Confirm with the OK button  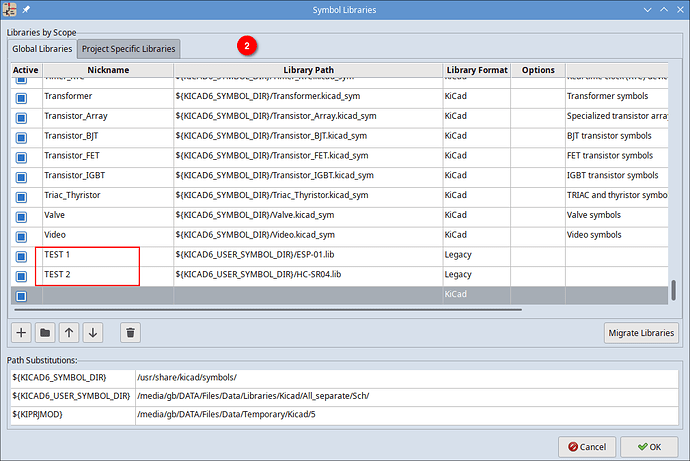pos(649,447)
